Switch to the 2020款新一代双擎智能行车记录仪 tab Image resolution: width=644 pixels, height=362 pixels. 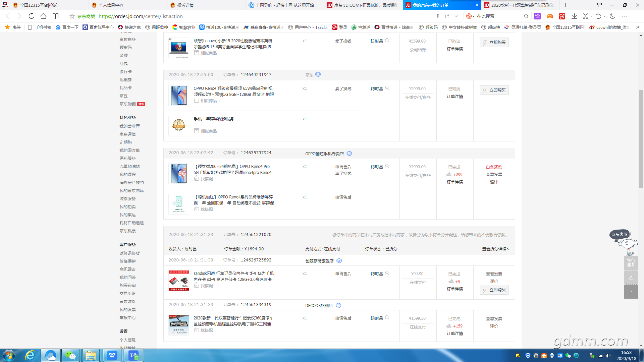521,5
